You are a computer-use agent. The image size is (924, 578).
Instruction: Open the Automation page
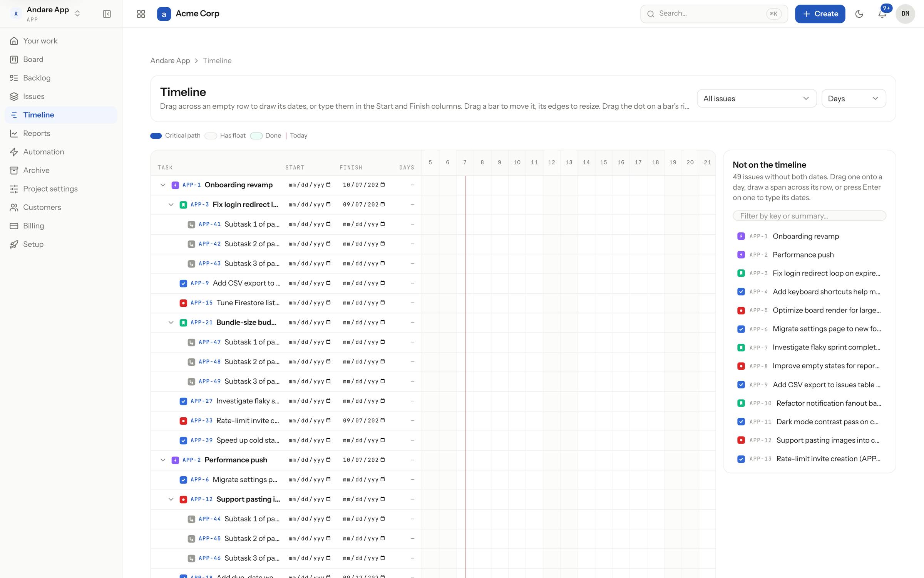click(61, 152)
